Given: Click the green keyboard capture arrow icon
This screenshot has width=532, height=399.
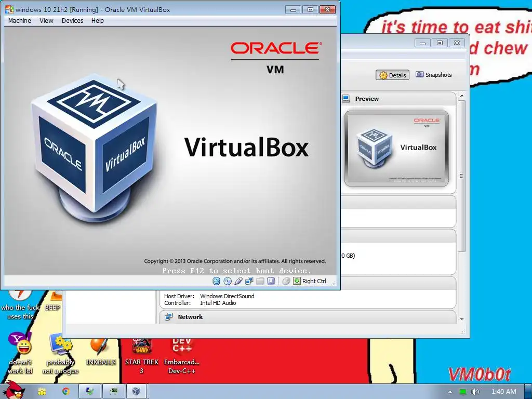Looking at the screenshot, I should point(297,281).
